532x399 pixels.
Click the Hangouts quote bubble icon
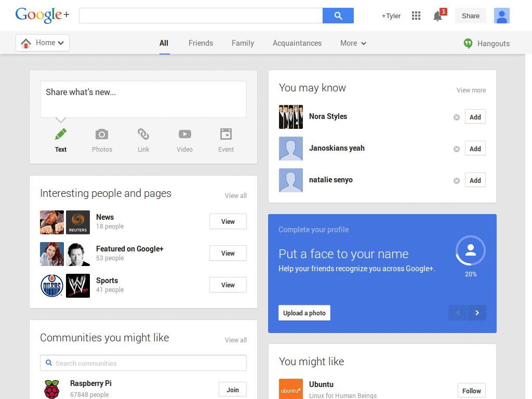(x=468, y=44)
